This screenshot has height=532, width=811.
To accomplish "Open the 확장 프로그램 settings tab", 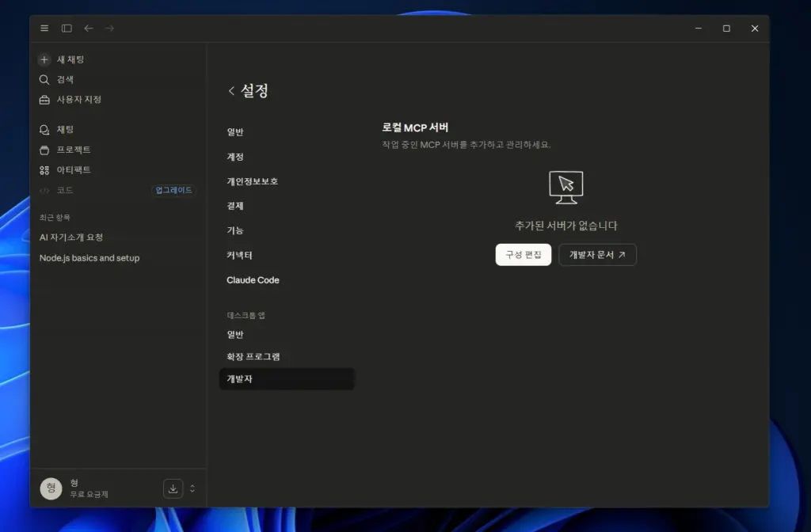I will pos(287,357).
